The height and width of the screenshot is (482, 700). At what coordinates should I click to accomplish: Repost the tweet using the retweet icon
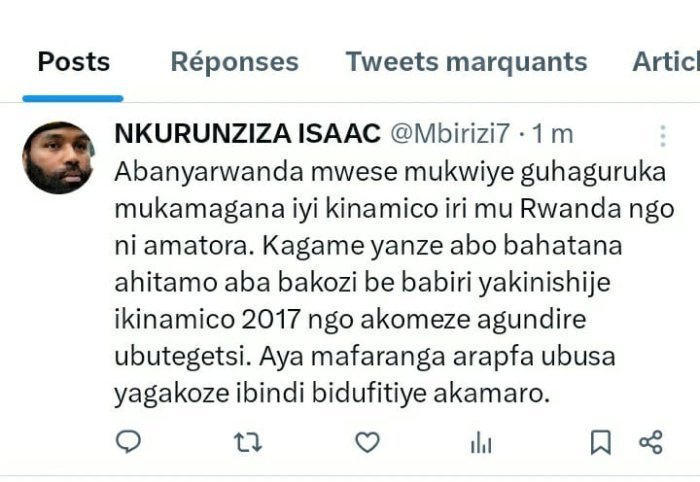[248, 443]
